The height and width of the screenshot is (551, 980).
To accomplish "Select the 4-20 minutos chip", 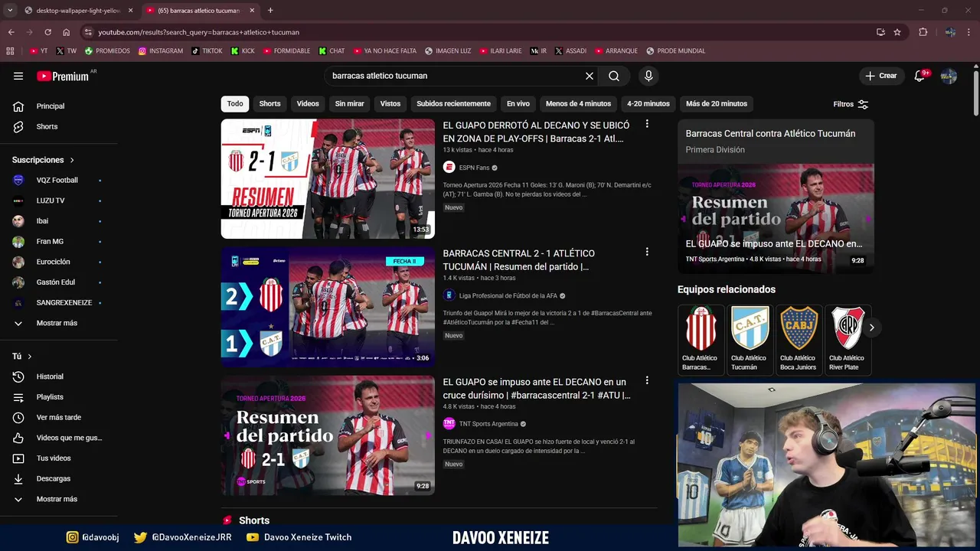I will coord(648,103).
